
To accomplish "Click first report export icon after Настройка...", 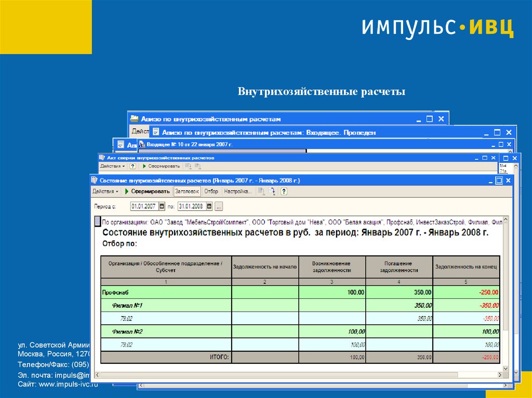I will coord(261,191).
